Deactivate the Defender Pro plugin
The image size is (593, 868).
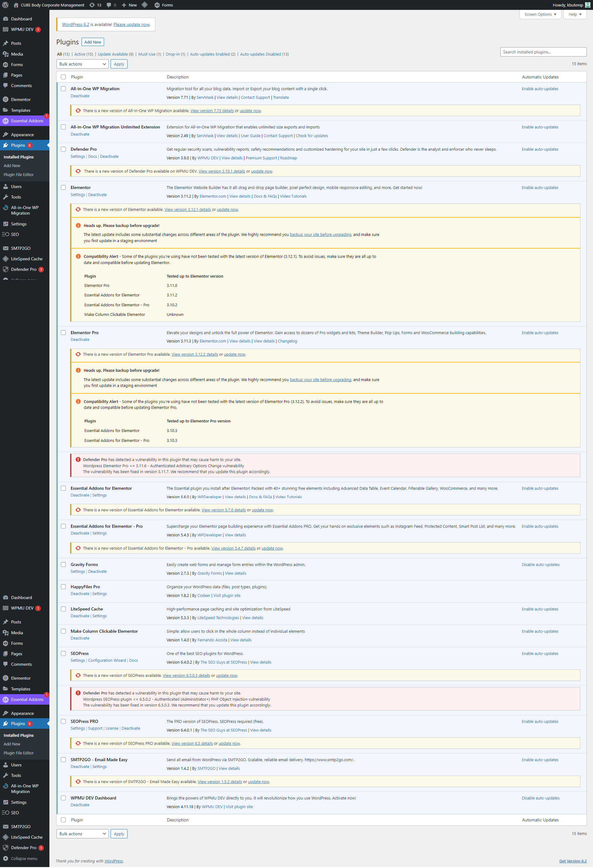click(x=109, y=157)
